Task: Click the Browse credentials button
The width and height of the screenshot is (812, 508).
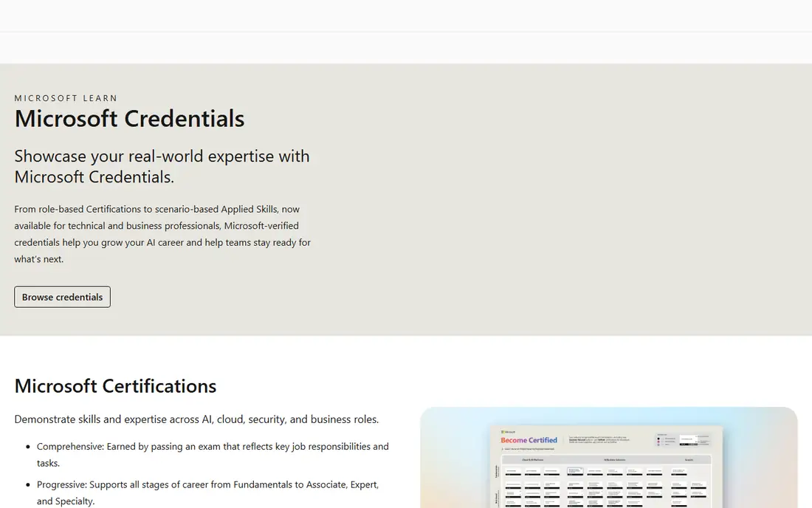Action: pyautogui.click(x=62, y=297)
